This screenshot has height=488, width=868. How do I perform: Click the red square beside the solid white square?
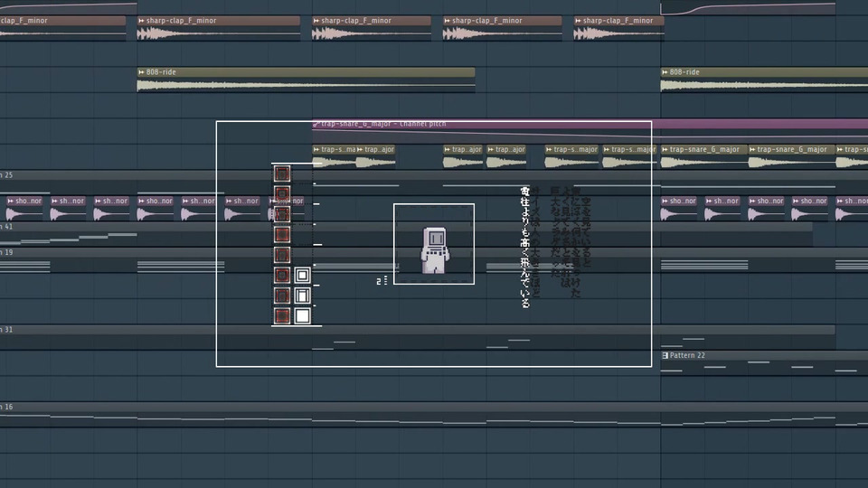282,316
